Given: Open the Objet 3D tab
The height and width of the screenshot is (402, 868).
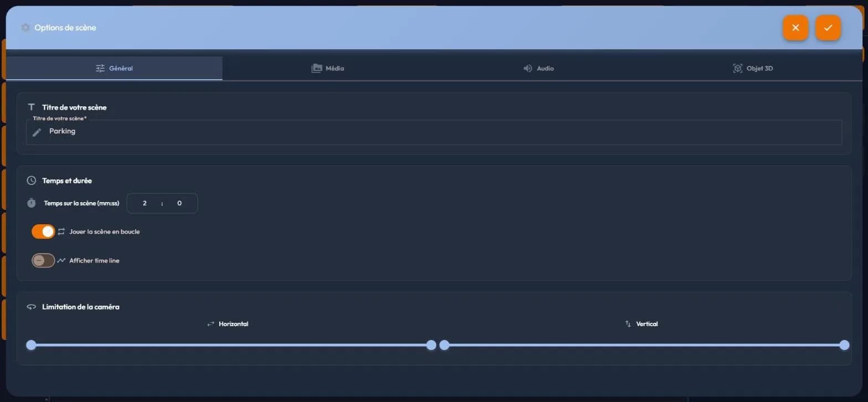Looking at the screenshot, I should pyautogui.click(x=753, y=68).
